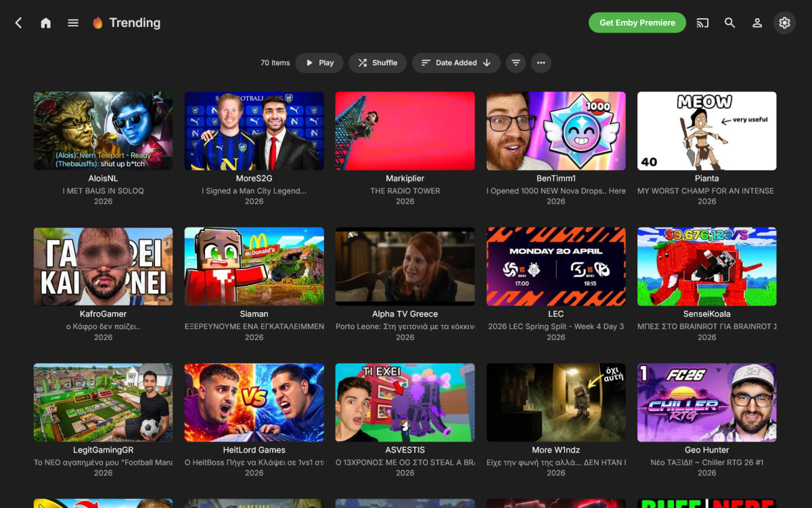Click the LEC title text
Image resolution: width=812 pixels, height=508 pixels.
(556, 314)
